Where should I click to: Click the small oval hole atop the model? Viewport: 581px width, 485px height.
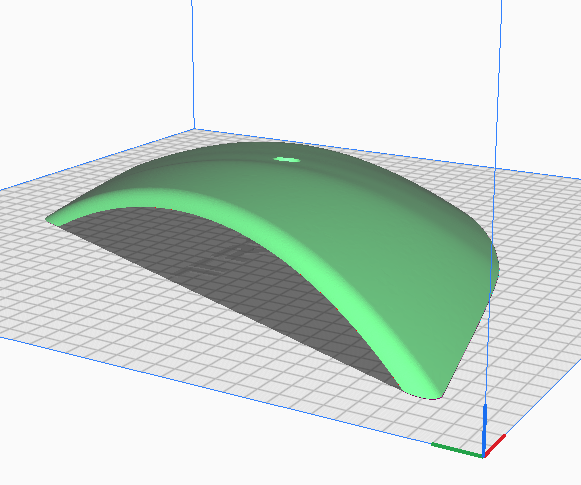click(x=286, y=160)
